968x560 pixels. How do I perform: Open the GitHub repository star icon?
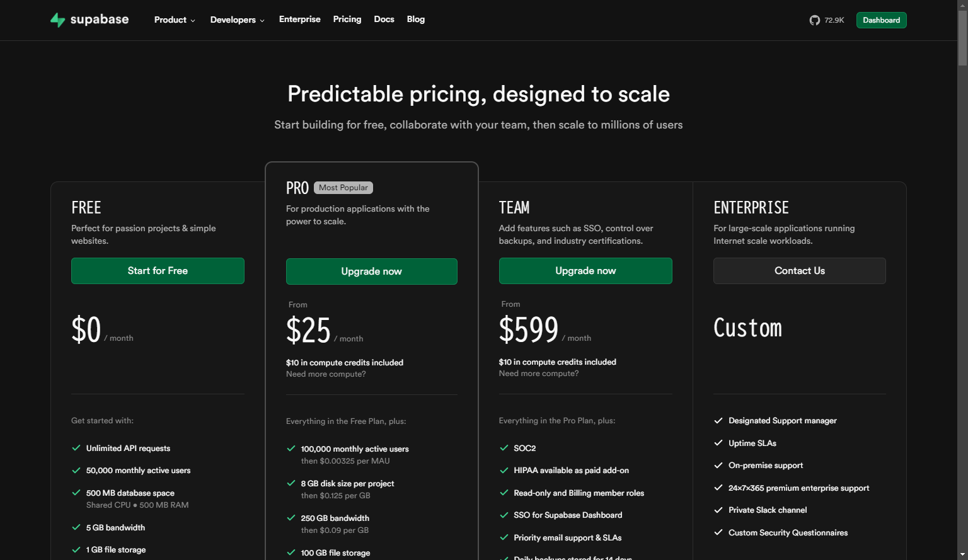click(x=814, y=20)
